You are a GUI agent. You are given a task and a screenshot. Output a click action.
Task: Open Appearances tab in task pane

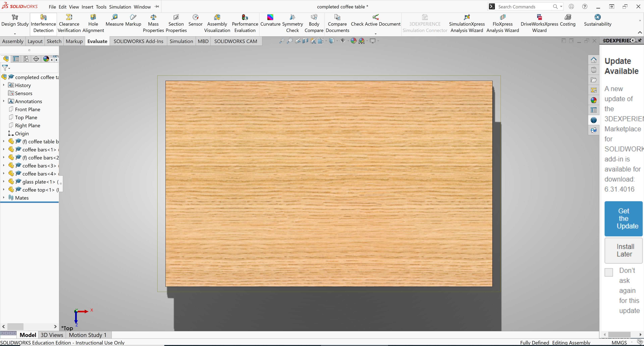(x=594, y=100)
